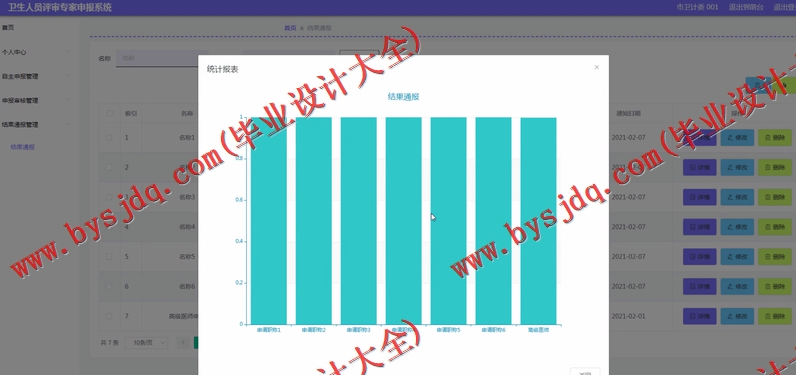
Task: Open the 10条/页 page size dropdown
Action: pyautogui.click(x=146, y=343)
